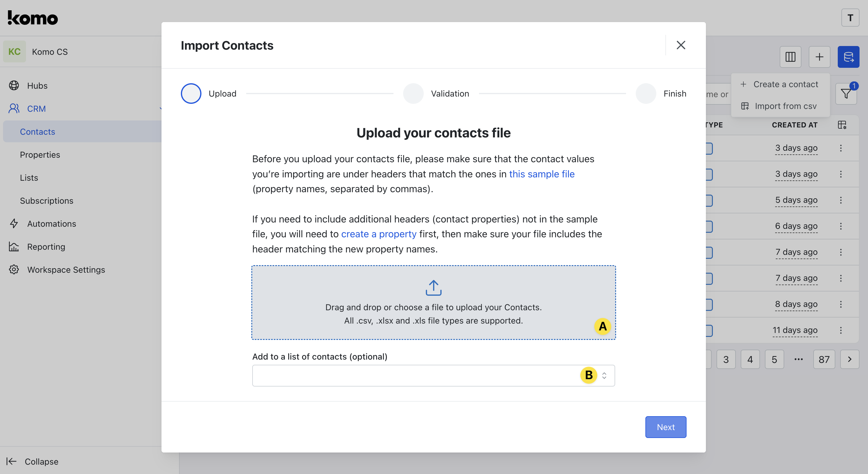Click the plus add-contact icon
The height and width of the screenshot is (474, 868).
tap(819, 57)
